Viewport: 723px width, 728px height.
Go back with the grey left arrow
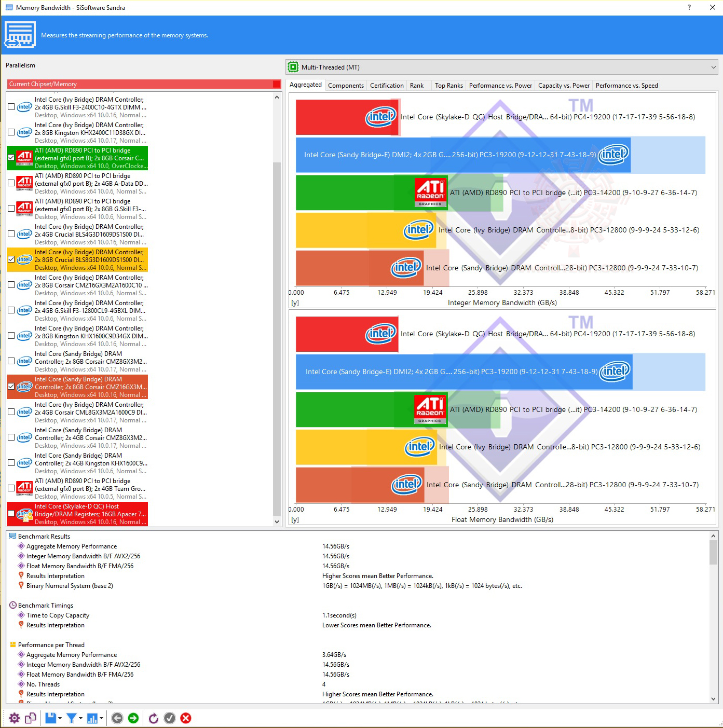(x=117, y=718)
